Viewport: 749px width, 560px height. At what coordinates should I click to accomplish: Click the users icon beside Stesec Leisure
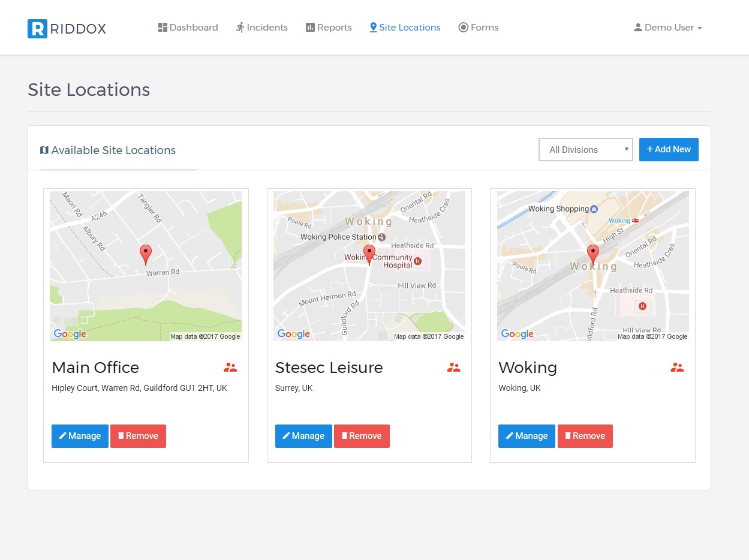pyautogui.click(x=453, y=368)
